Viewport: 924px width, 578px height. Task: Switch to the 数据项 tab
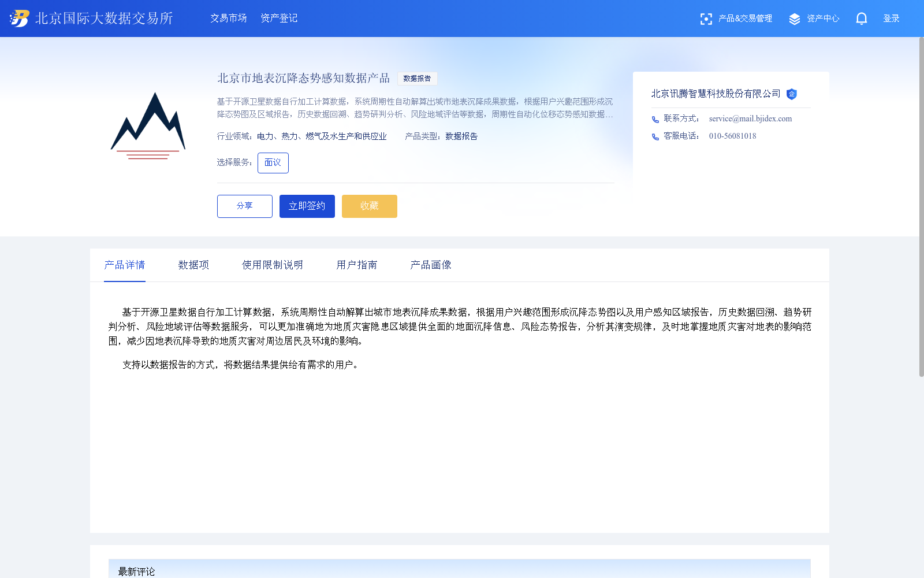coord(193,265)
